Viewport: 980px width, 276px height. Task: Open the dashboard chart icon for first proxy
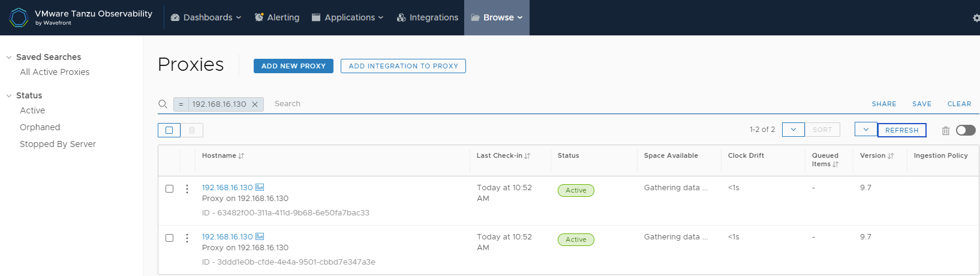[260, 187]
